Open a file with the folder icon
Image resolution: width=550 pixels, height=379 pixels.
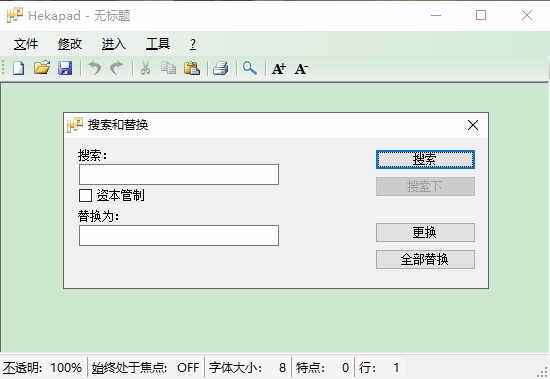tap(42, 68)
